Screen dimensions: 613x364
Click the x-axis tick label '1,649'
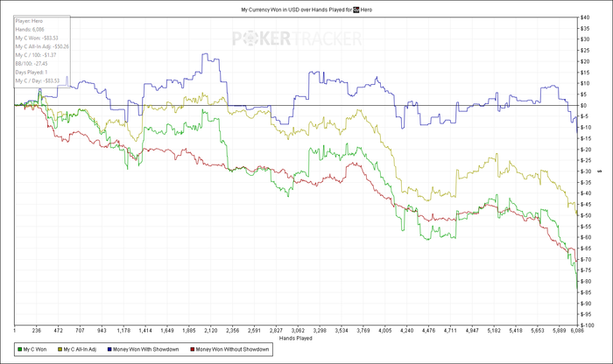(x=167, y=331)
